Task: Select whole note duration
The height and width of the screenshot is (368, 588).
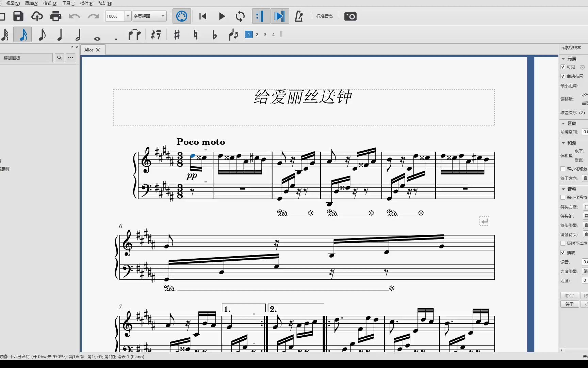Action: pyautogui.click(x=97, y=39)
